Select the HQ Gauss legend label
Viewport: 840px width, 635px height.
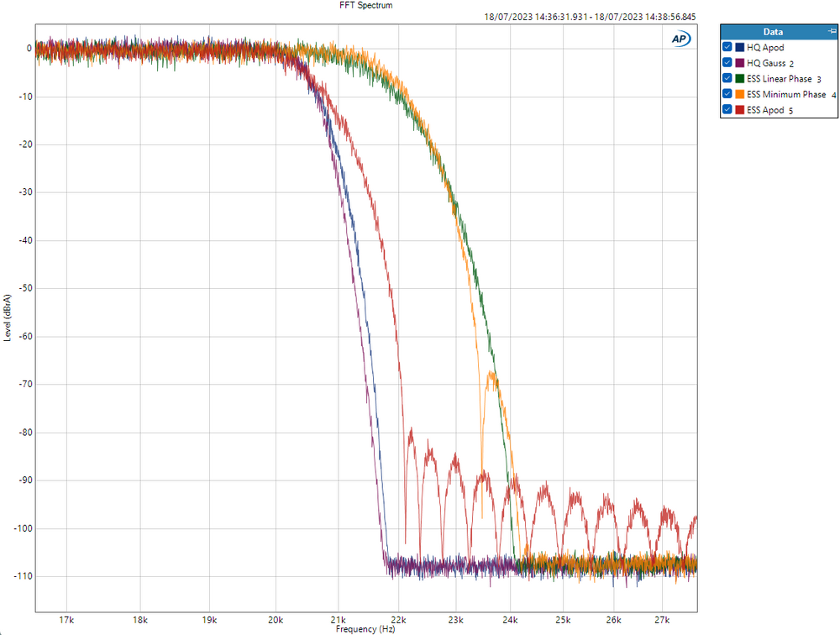765,63
